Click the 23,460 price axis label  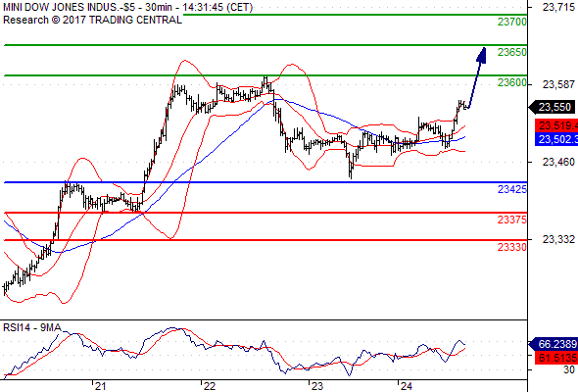[558, 162]
